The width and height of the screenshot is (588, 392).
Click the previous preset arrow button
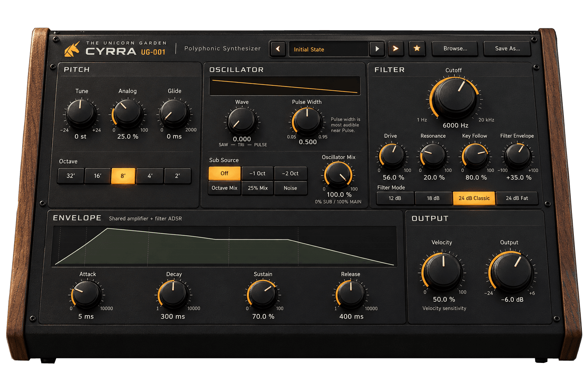point(278,49)
